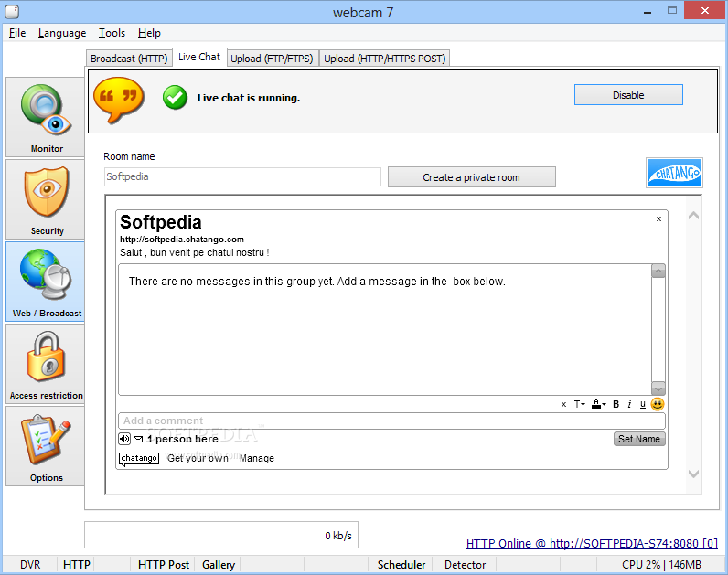
Task: Switch to Upload (HTTP/HTTPS POST) tab
Action: 385,59
